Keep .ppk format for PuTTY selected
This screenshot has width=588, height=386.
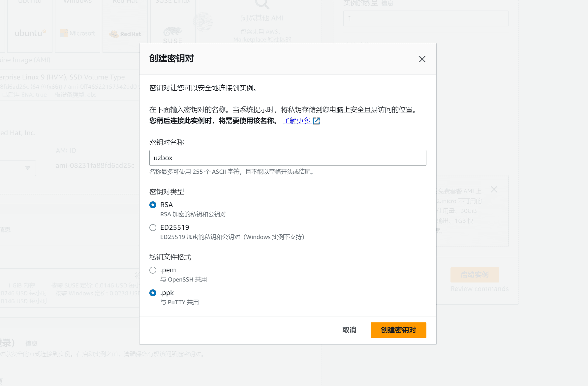click(x=153, y=293)
